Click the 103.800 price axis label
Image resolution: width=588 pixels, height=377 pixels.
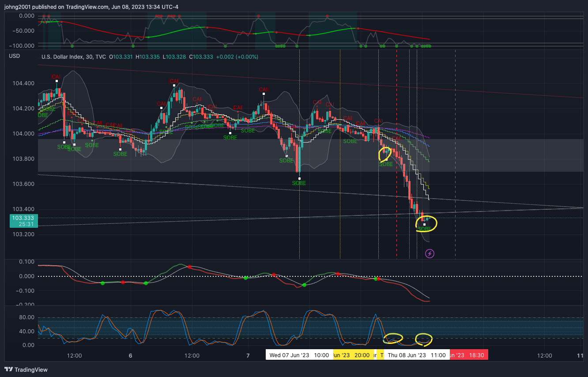[24, 159]
